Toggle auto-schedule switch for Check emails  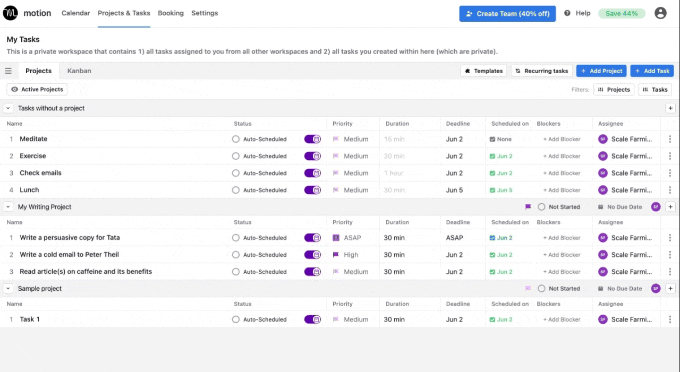(312, 173)
